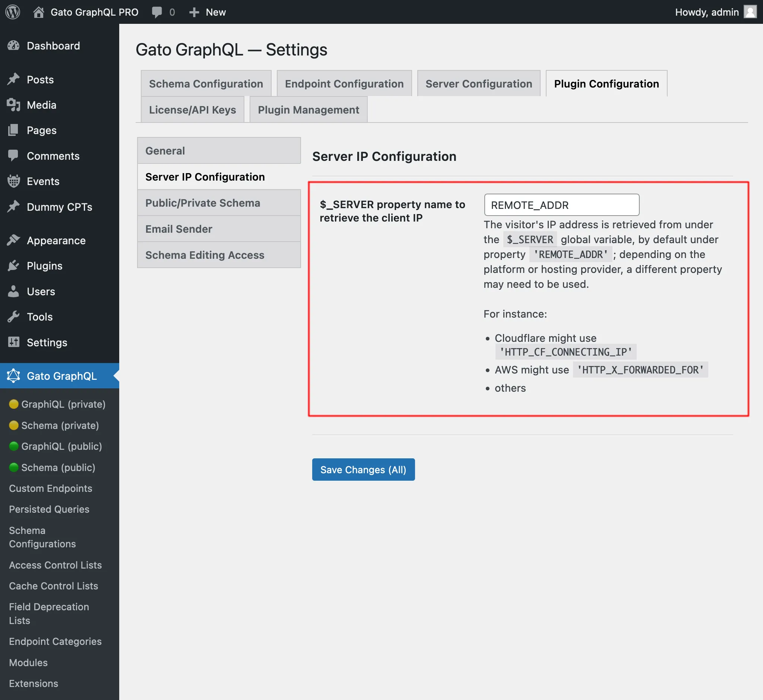
Task: Open Gato GraphQL PRO site link
Action: click(x=94, y=12)
